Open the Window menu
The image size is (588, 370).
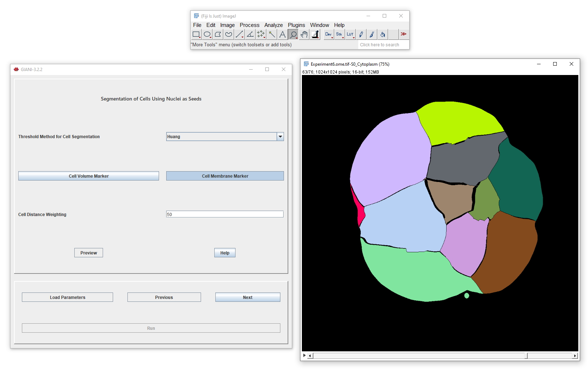tap(319, 25)
